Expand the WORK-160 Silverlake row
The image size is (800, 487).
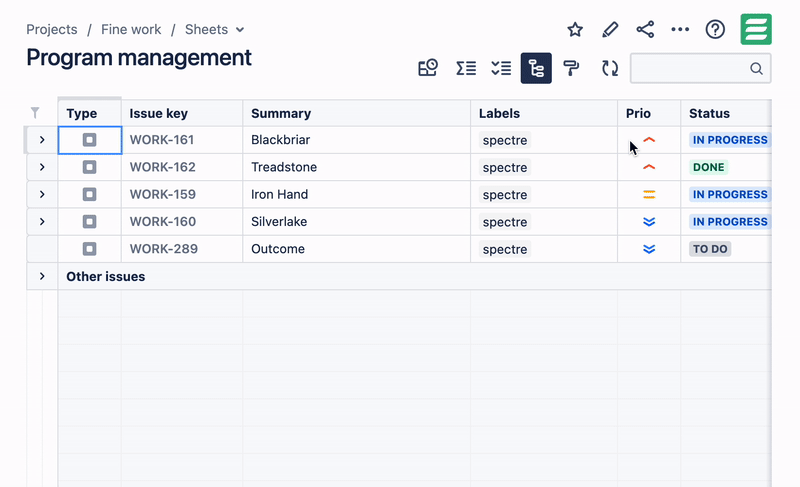coord(42,222)
